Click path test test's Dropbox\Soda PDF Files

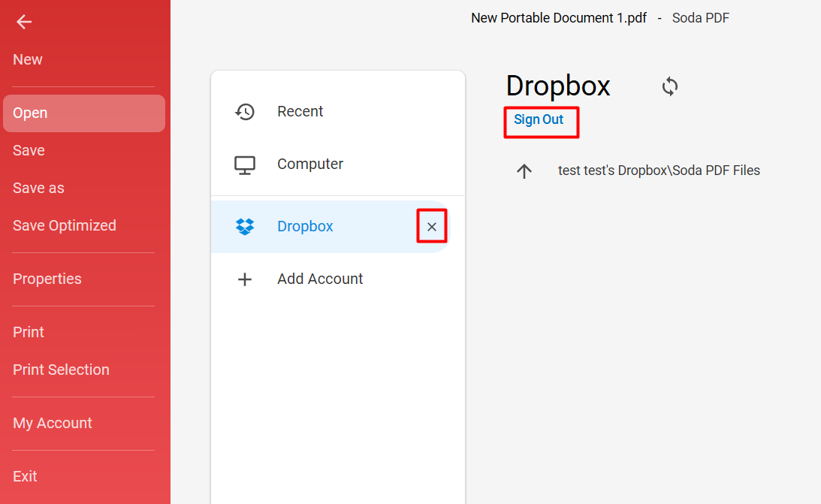(x=659, y=171)
